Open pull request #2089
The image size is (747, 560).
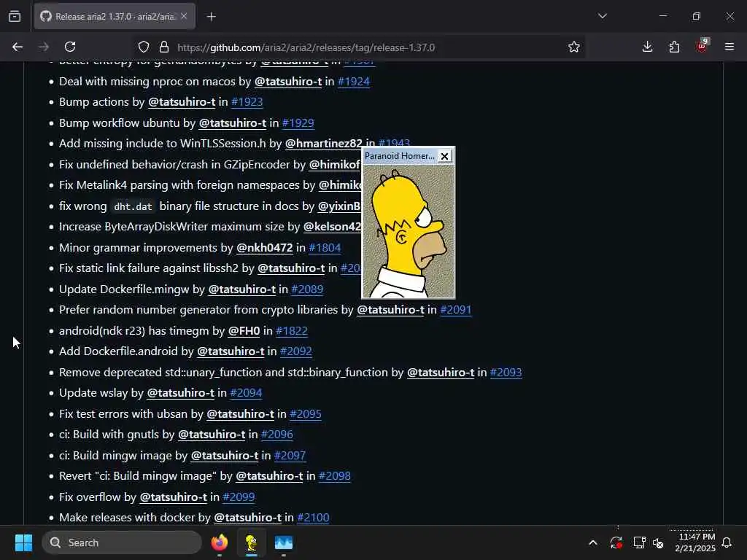307,289
